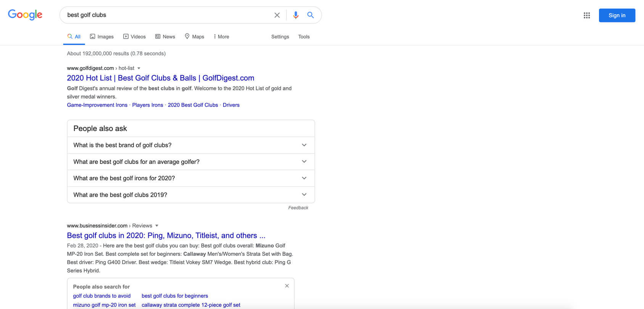The image size is (644, 309).
Task: Open the businessinsider.com result dropdown arrow
Action: pos(157,226)
